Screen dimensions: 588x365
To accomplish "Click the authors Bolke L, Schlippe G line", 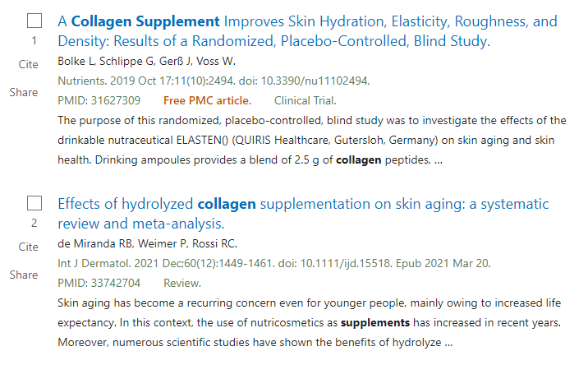I will coord(147,61).
